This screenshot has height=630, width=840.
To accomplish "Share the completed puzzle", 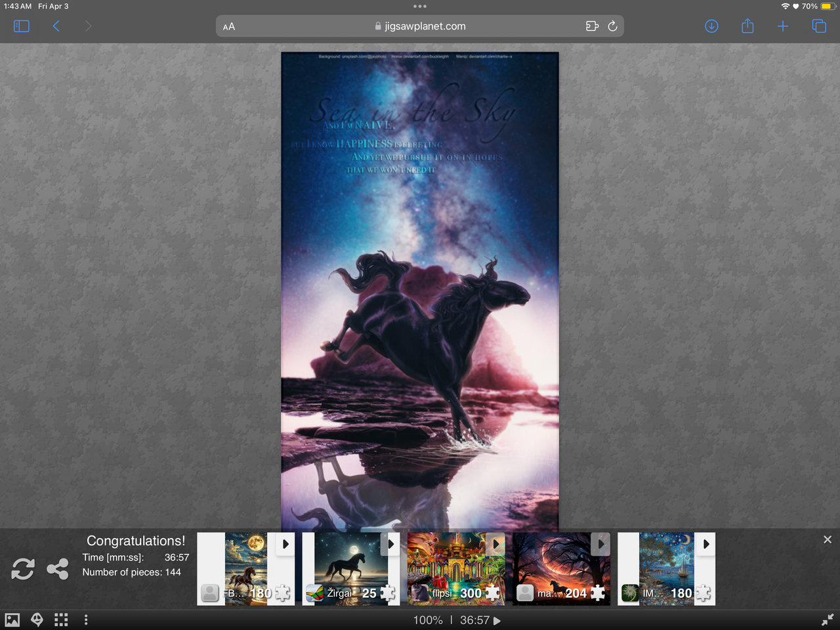I will [58, 569].
